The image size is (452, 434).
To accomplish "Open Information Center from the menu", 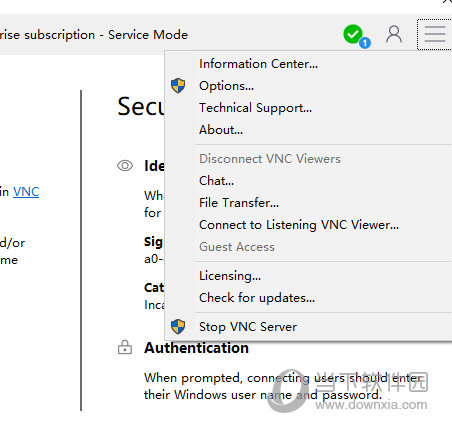I will 258,64.
